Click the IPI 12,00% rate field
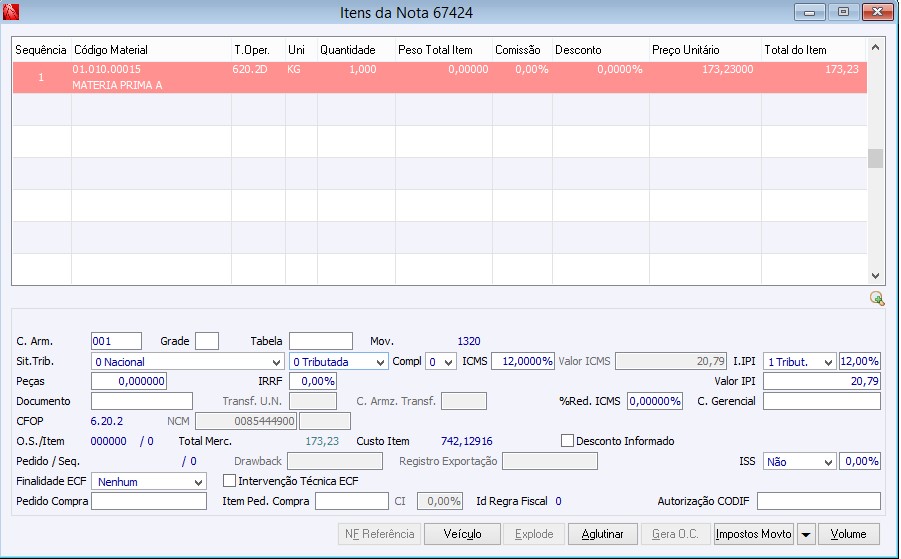 (x=860, y=361)
